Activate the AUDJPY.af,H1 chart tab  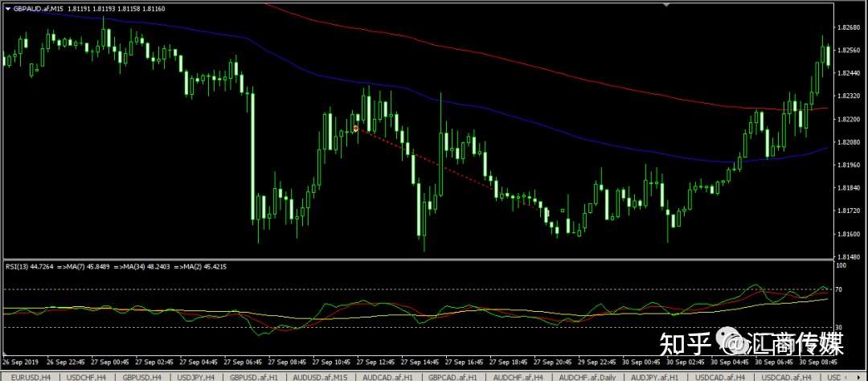pos(656,377)
